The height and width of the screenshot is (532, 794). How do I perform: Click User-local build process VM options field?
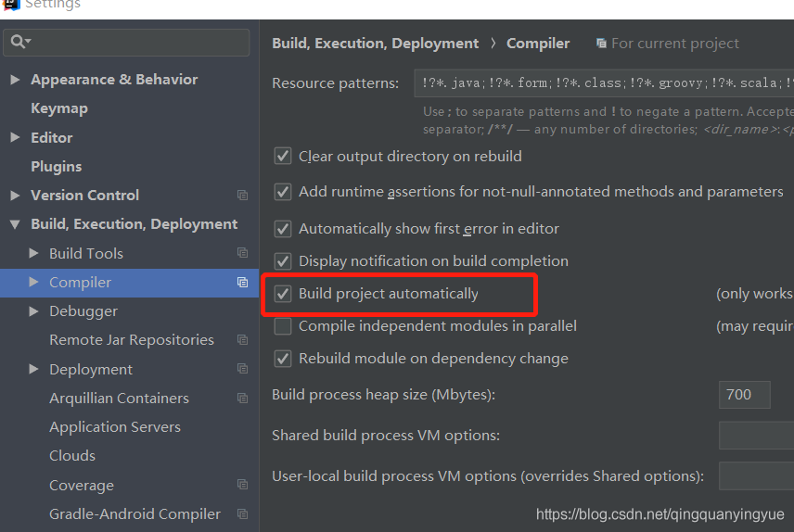(x=757, y=475)
